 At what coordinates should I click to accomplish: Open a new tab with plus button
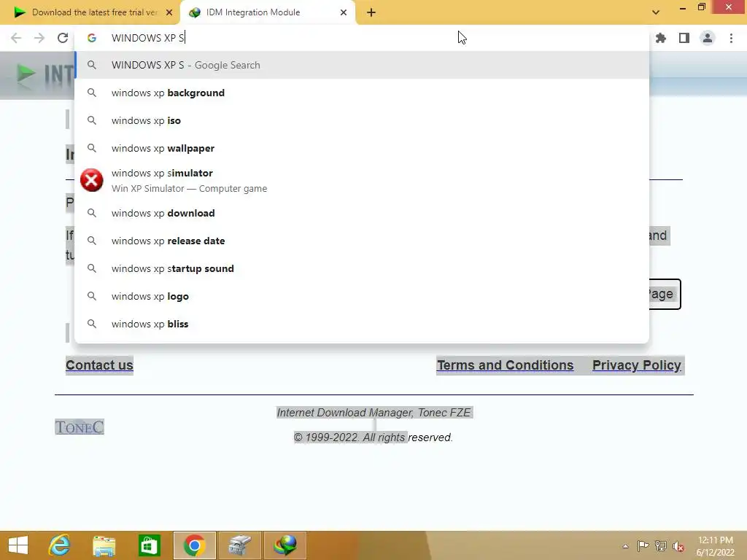(371, 12)
